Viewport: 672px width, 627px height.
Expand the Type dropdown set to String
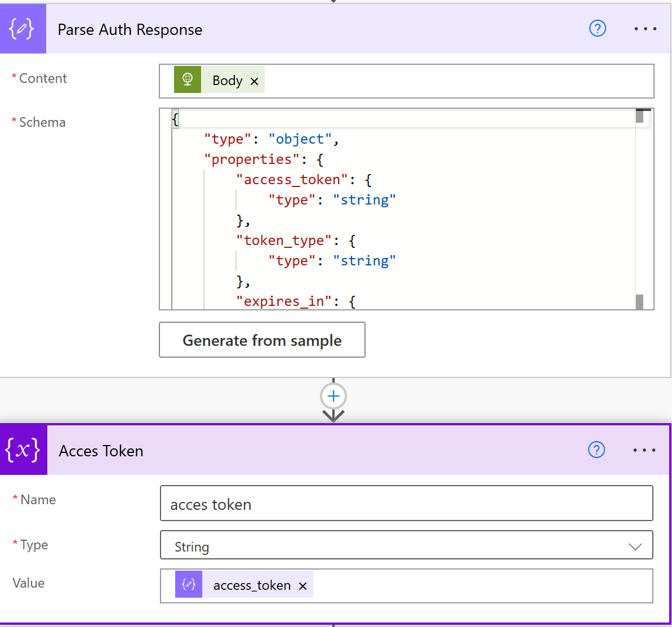coord(406,546)
